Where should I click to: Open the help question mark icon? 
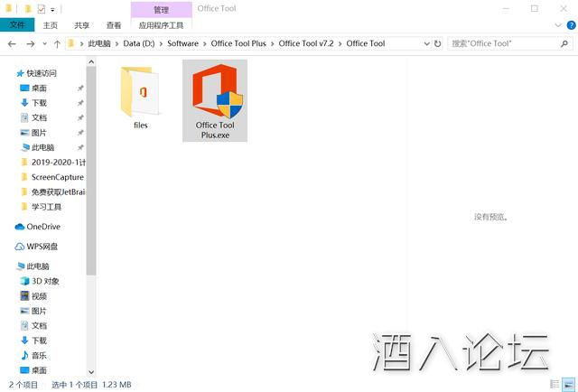(x=571, y=25)
